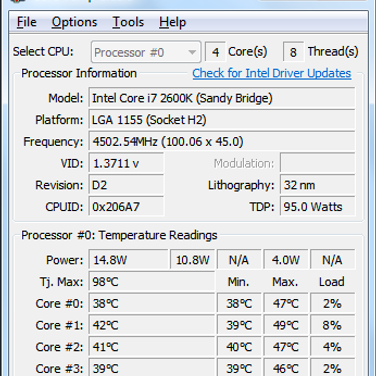Screen dimensions: 376x376
Task: Click the thread count box showing 8
Action: coord(293,52)
